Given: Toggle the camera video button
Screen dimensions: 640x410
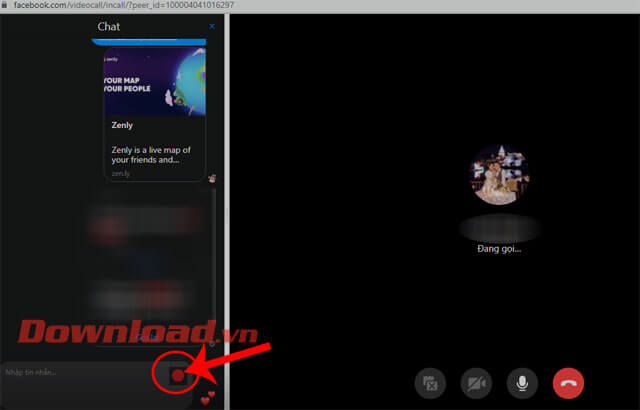Looking at the screenshot, I should [476, 383].
